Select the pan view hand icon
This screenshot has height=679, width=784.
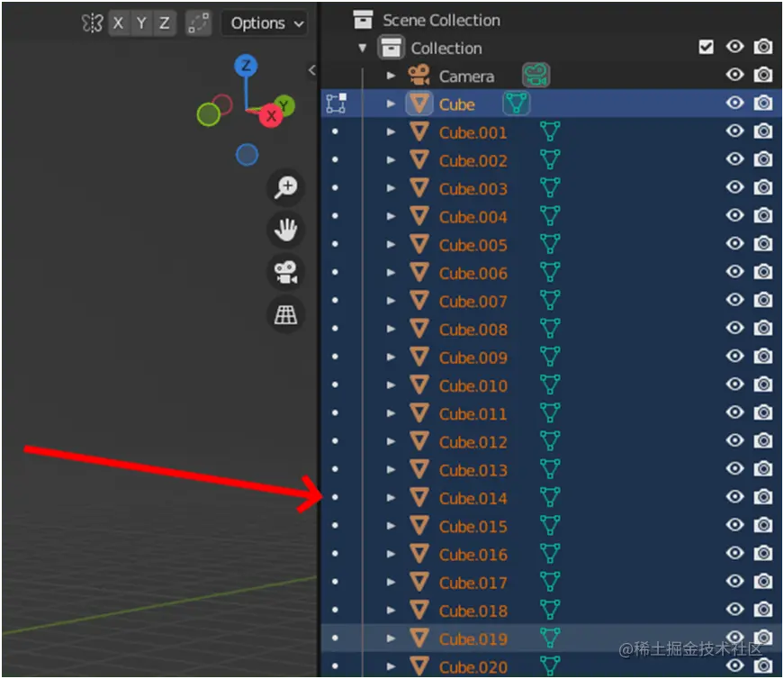[x=286, y=230]
